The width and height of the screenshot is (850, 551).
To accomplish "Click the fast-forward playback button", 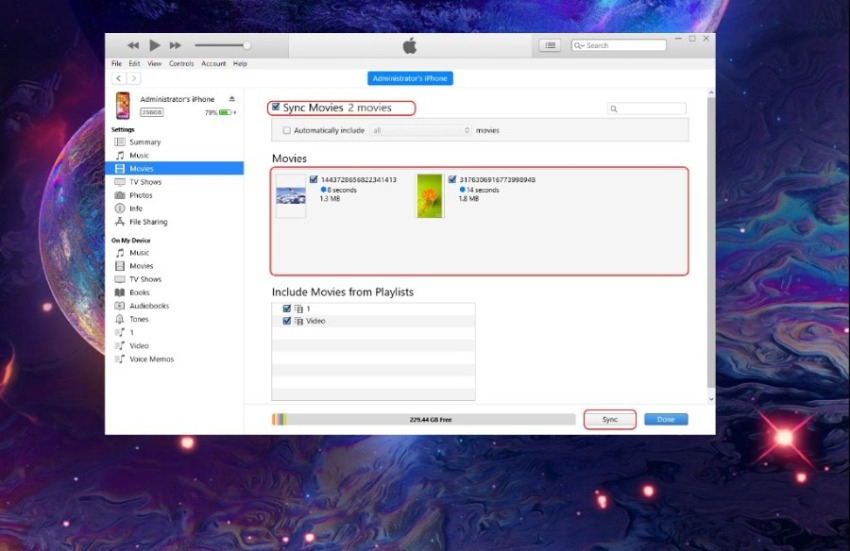I will pos(175,46).
